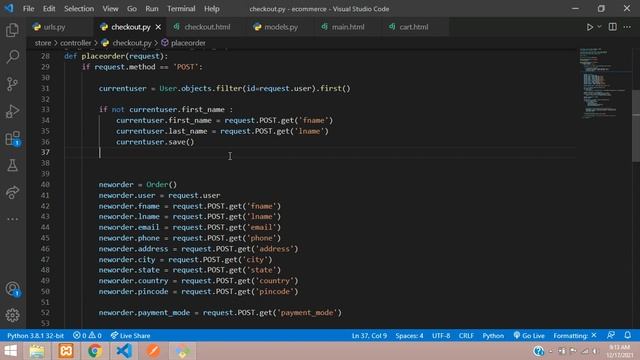Start Live Share from status bar
Screen dimensions: 640x360
pos(131,336)
